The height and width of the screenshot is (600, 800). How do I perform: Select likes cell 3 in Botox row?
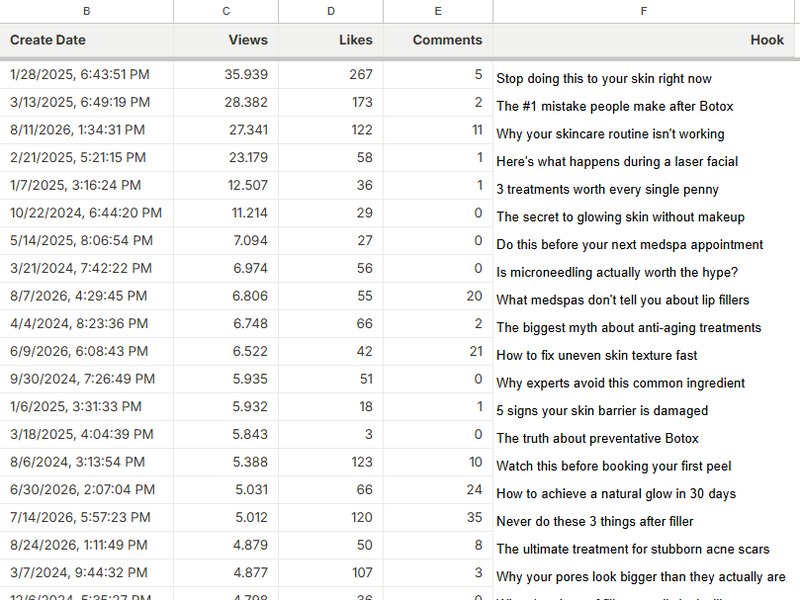(331, 434)
